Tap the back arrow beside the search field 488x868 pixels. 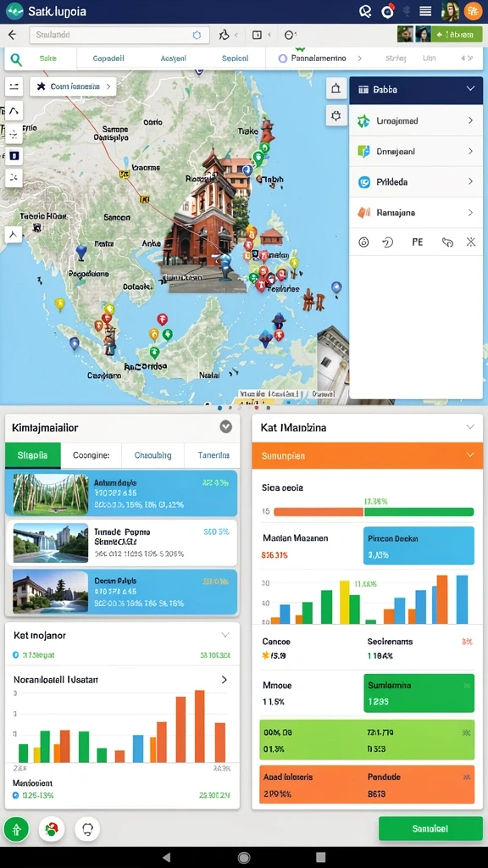coord(12,35)
